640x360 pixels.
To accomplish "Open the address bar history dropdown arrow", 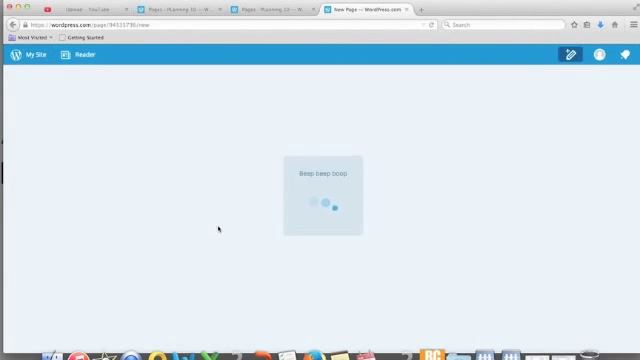I will (x=423, y=25).
